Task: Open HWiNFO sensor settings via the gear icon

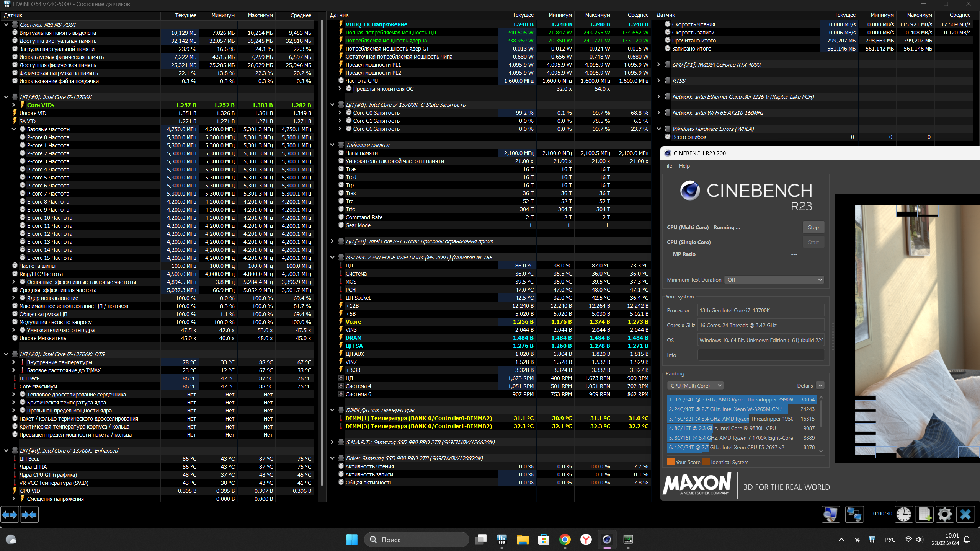Action: point(944,514)
